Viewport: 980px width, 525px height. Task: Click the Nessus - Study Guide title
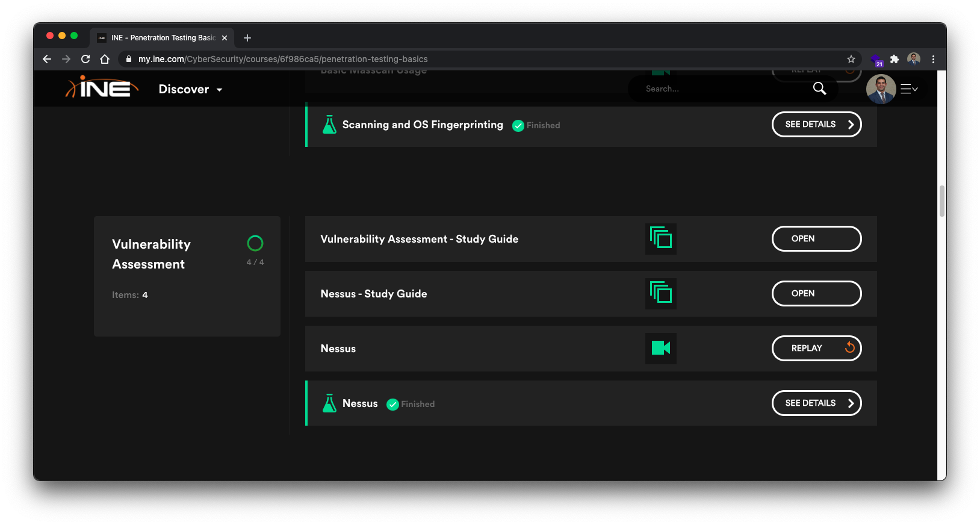(373, 294)
